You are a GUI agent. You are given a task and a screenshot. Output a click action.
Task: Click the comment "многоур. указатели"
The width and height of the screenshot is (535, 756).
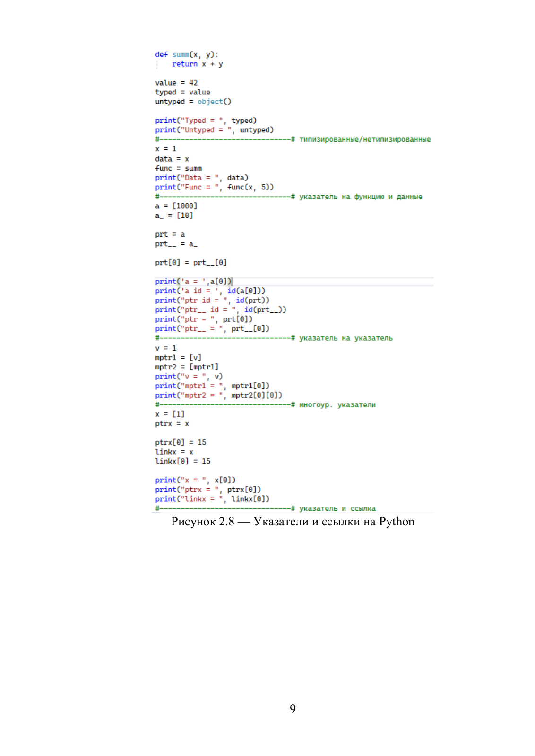coord(337,405)
